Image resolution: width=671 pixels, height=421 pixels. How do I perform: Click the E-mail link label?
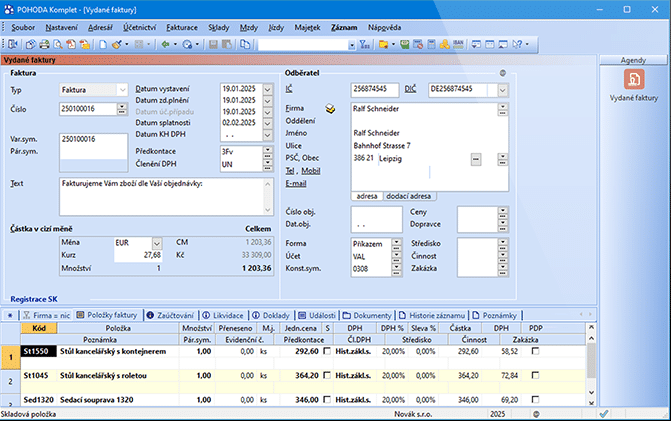(296, 183)
